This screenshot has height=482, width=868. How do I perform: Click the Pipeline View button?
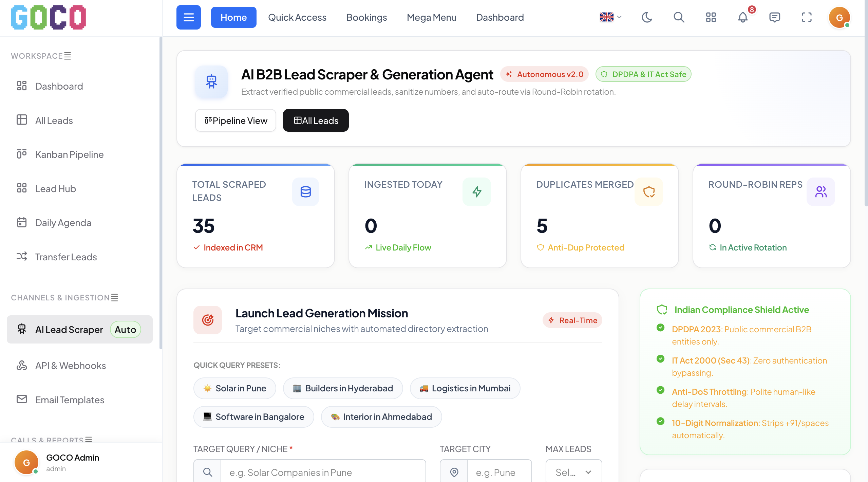tap(236, 120)
